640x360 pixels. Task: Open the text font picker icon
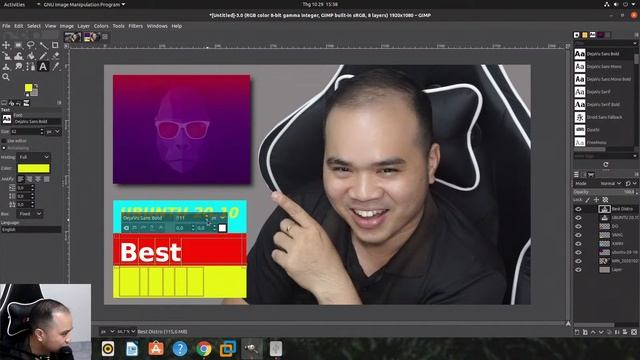click(7, 119)
